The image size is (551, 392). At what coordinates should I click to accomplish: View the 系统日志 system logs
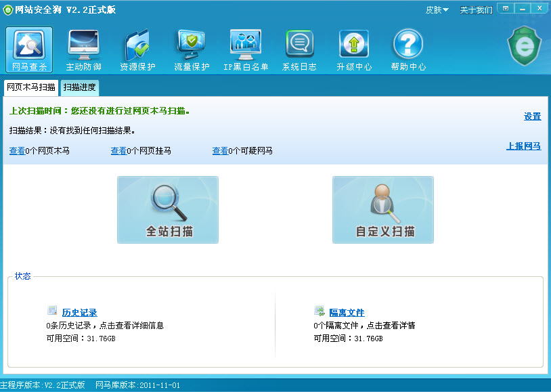click(299, 49)
